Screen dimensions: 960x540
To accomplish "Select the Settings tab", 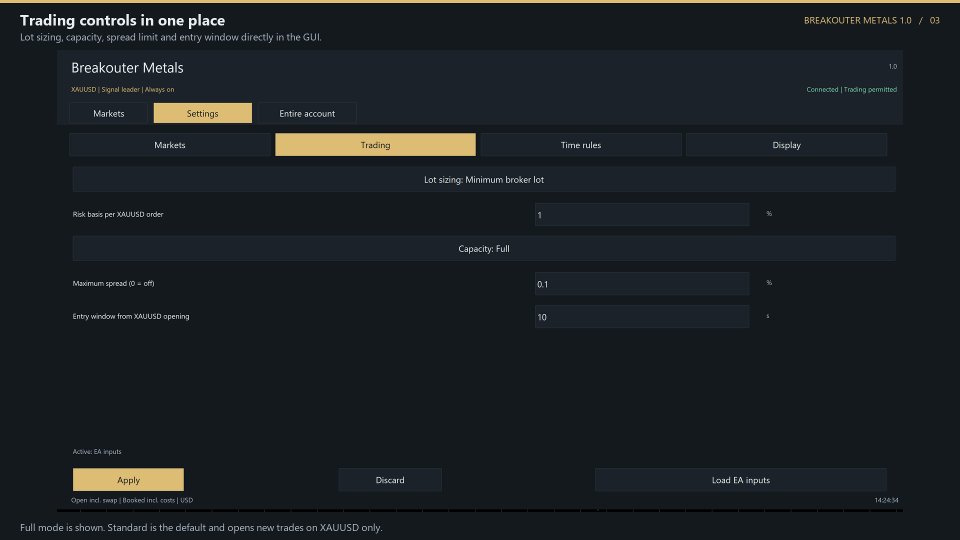I will [203, 113].
